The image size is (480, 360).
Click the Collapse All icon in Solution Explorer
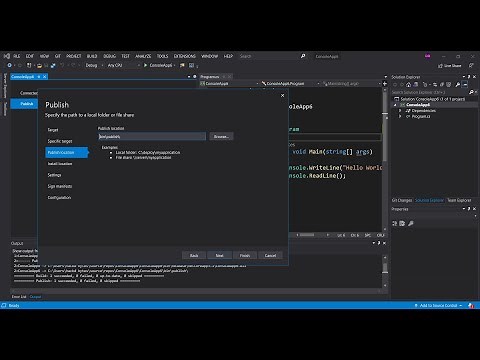tap(442, 85)
